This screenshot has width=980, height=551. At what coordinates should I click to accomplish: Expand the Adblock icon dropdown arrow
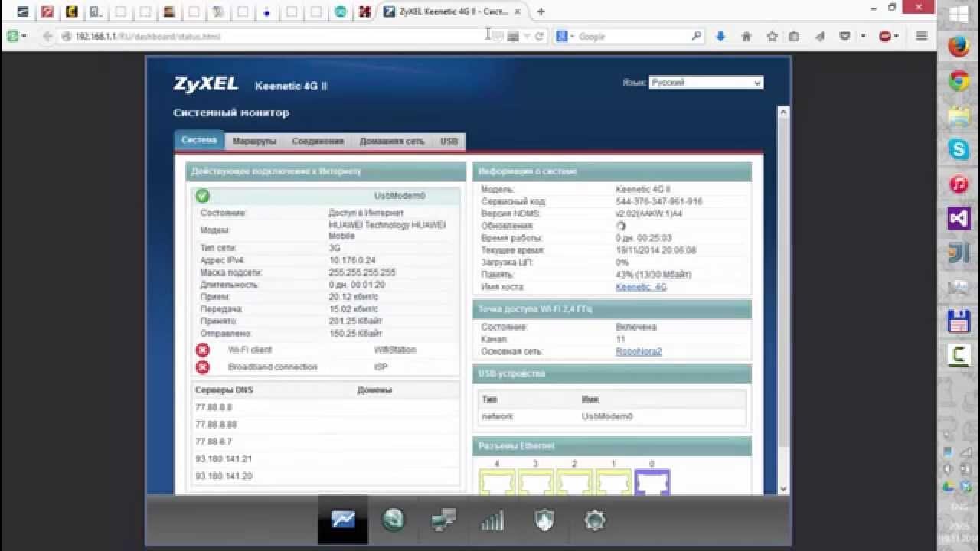click(x=898, y=36)
